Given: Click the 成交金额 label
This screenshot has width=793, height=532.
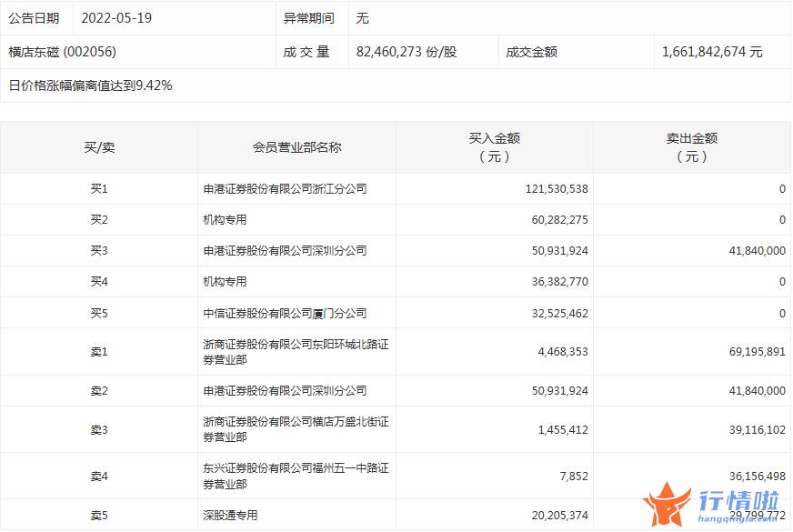Looking at the screenshot, I should [531, 52].
